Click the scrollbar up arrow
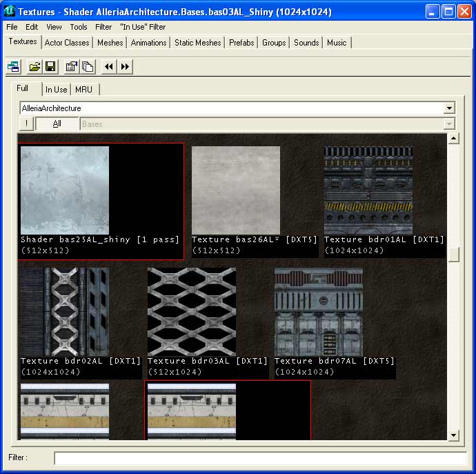The image size is (476, 474). click(453, 139)
